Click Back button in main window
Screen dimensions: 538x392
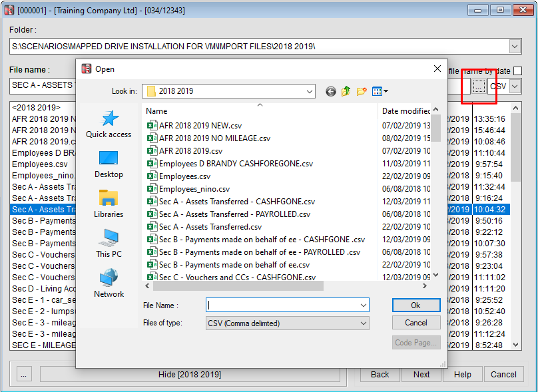pyautogui.click(x=380, y=375)
